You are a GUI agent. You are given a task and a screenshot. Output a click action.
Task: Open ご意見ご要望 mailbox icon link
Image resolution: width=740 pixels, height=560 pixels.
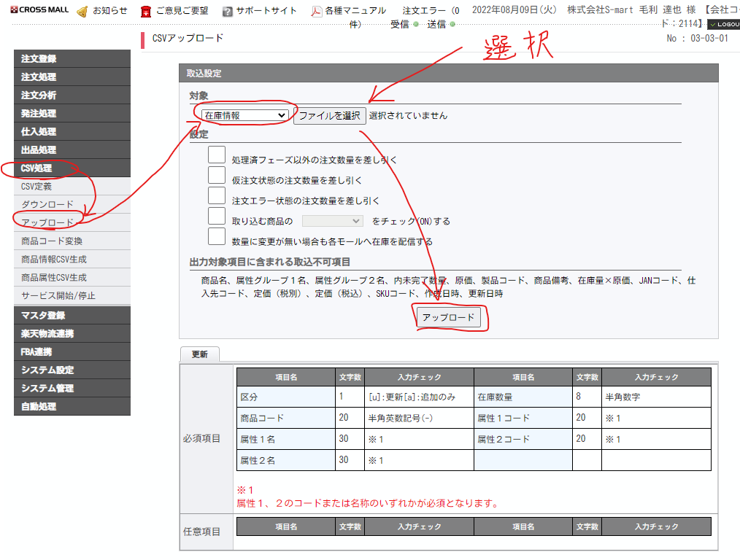click(174, 11)
